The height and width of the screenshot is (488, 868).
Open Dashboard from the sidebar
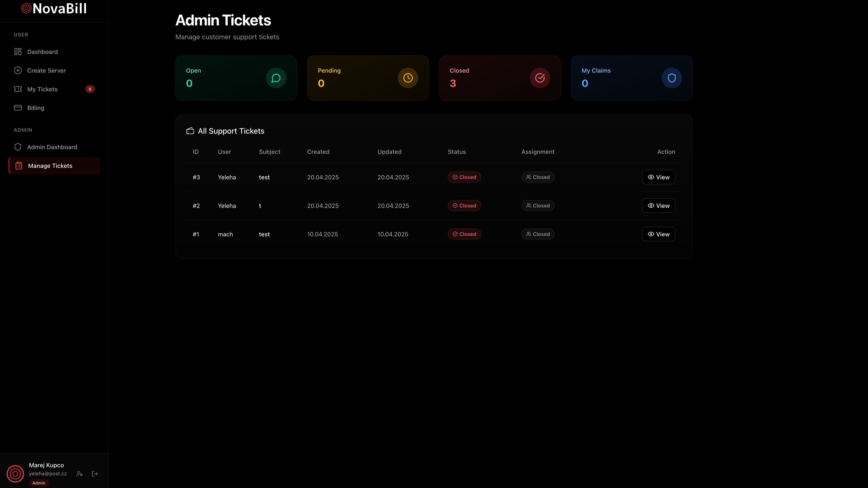43,52
